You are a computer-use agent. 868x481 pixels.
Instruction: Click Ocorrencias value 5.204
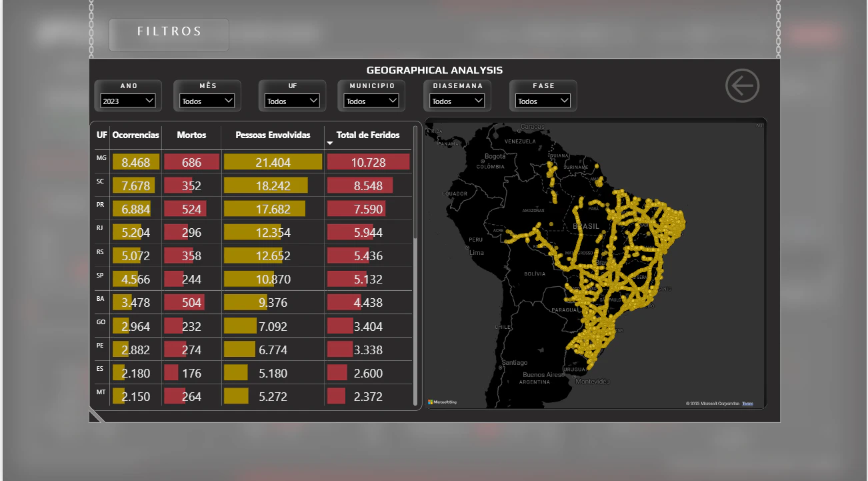click(135, 232)
